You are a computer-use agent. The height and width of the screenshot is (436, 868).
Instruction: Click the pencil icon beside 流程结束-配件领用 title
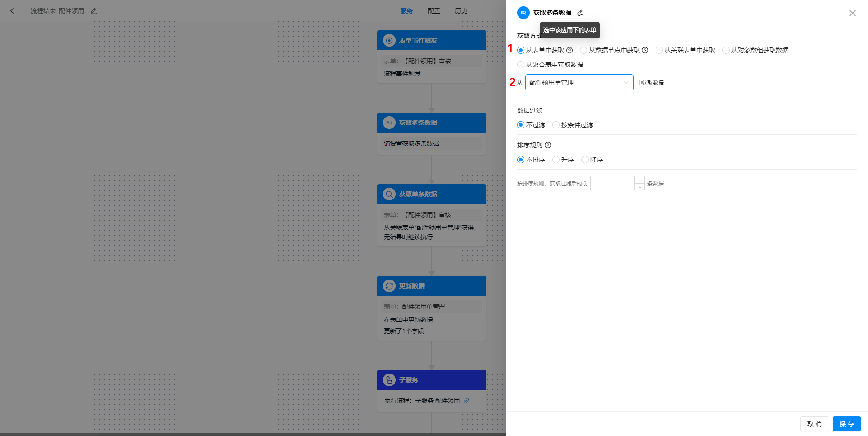coord(94,10)
